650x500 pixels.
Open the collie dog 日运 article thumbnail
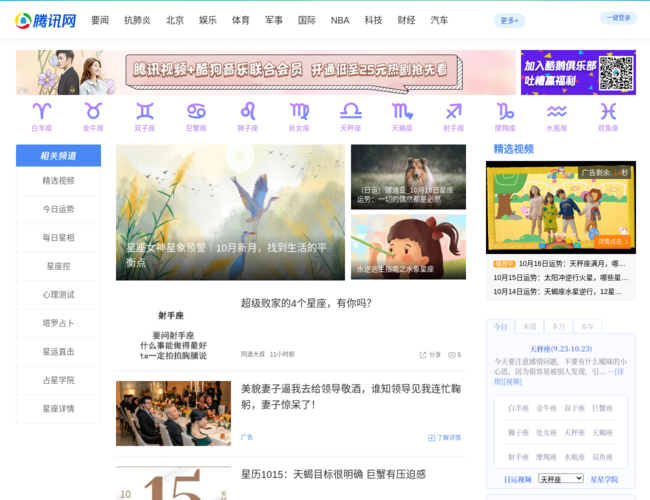click(408, 177)
